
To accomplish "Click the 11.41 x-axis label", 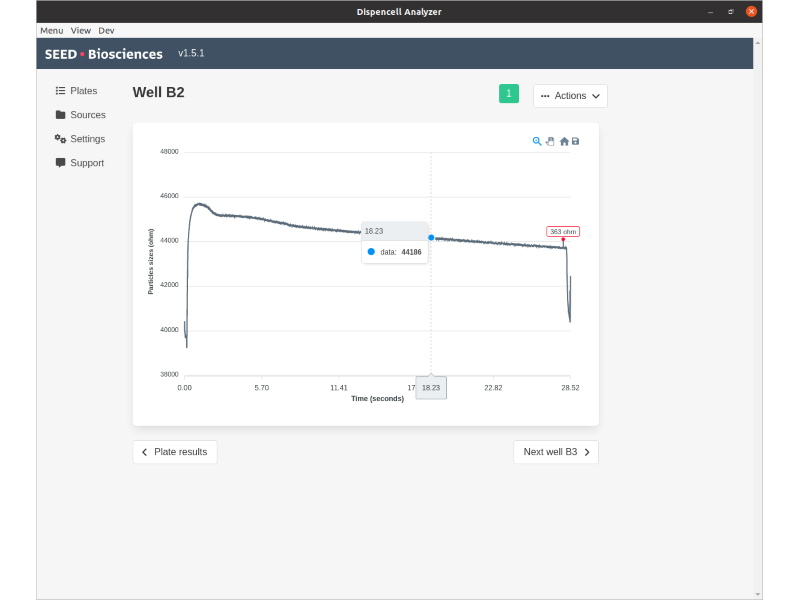I will coord(339,388).
